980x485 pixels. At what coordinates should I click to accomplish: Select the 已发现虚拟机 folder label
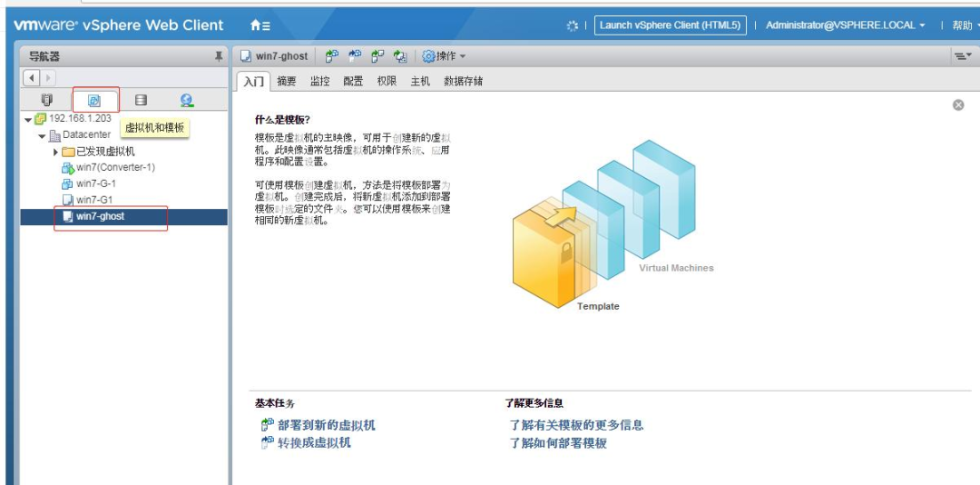point(105,152)
